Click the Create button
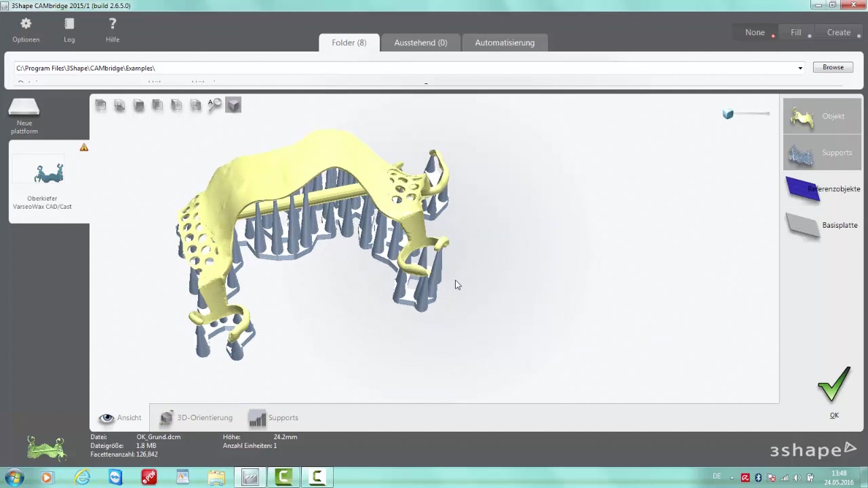 [838, 33]
